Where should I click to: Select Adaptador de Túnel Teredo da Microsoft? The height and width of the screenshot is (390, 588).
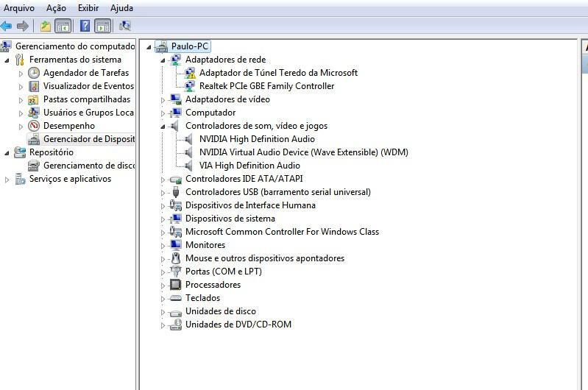coord(278,73)
